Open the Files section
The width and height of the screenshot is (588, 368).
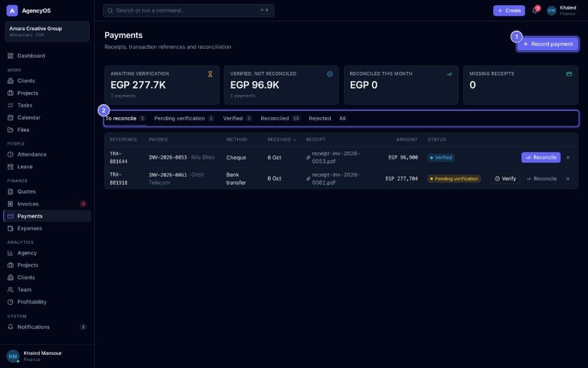click(x=47, y=130)
